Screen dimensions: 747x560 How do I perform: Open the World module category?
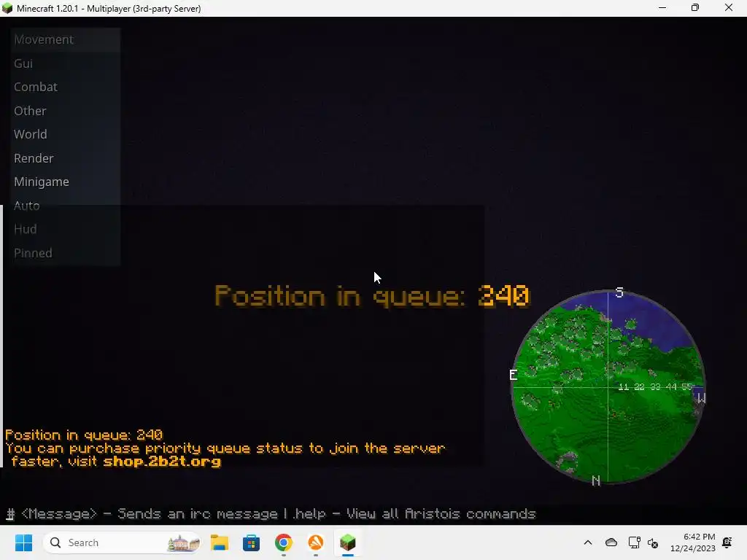pyautogui.click(x=65, y=134)
